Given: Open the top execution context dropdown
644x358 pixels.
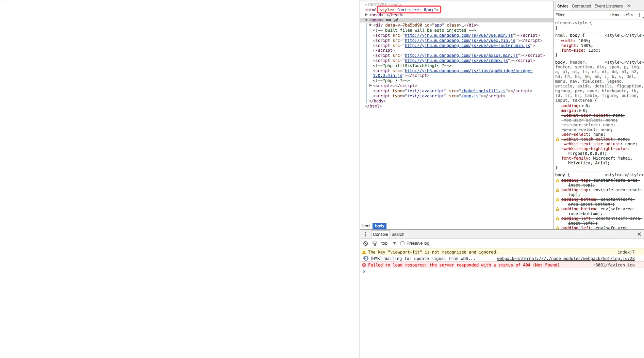Looking at the screenshot, I should coord(389,243).
